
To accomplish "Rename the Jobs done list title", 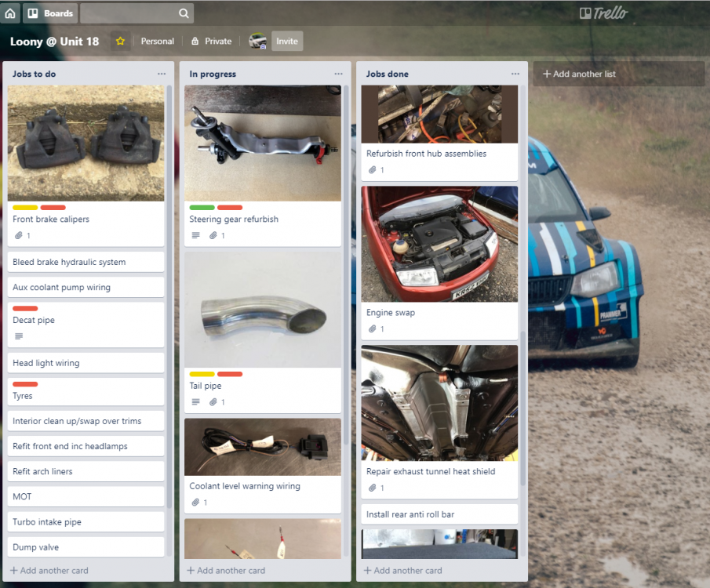I will click(387, 74).
